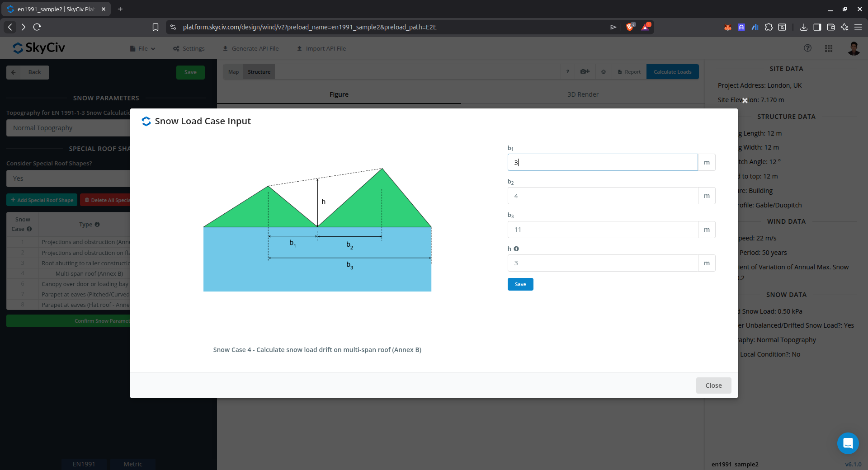Open the File dropdown menu

(x=143, y=48)
